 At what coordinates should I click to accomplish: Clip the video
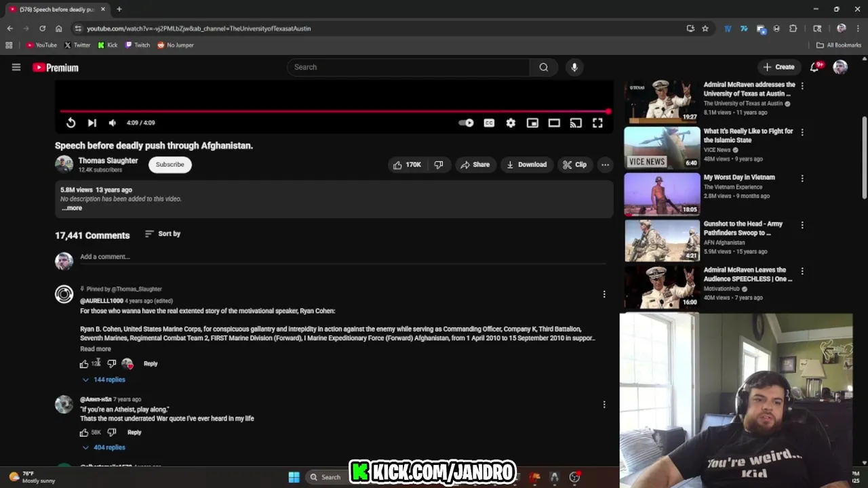(x=574, y=165)
